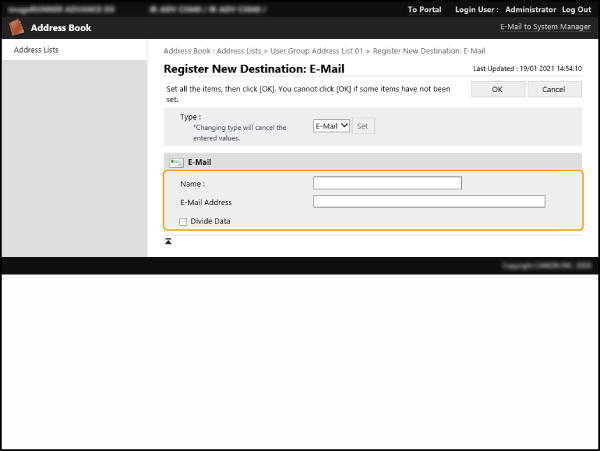The width and height of the screenshot is (600, 451).
Task: Open E-Mail to System Manager link
Action: coord(545,28)
